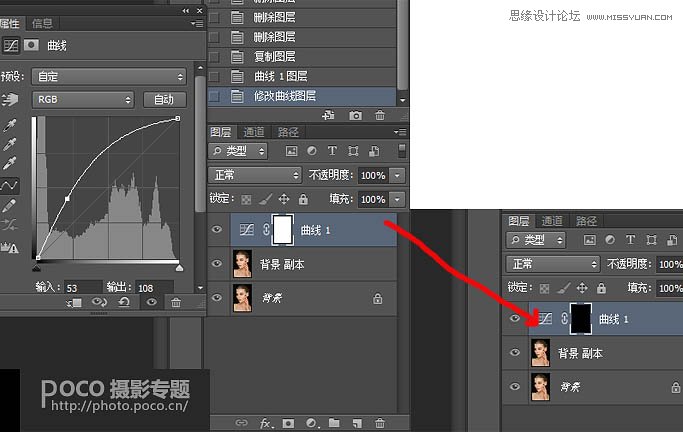Image resolution: width=683 pixels, height=432 pixels.
Task: Click the 输入 input value field
Action: click(x=84, y=288)
